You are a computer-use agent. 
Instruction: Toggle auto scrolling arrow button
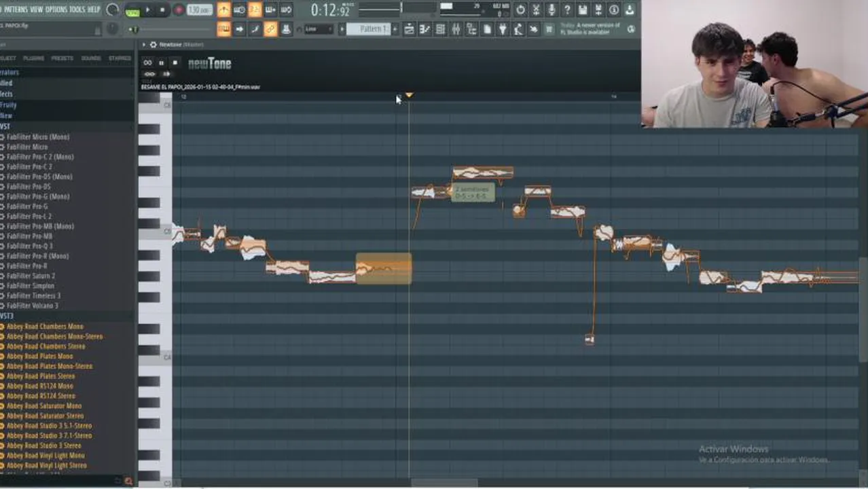239,29
